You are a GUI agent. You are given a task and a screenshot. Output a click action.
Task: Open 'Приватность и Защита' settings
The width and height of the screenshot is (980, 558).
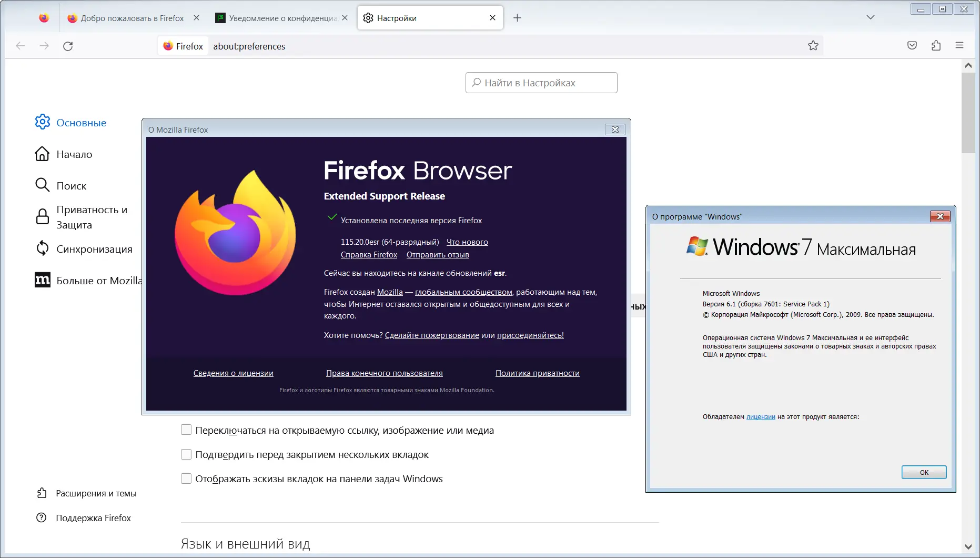(x=92, y=217)
